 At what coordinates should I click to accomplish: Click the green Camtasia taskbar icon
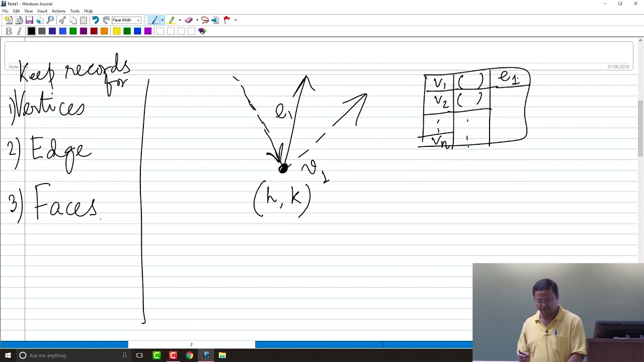[x=156, y=355]
